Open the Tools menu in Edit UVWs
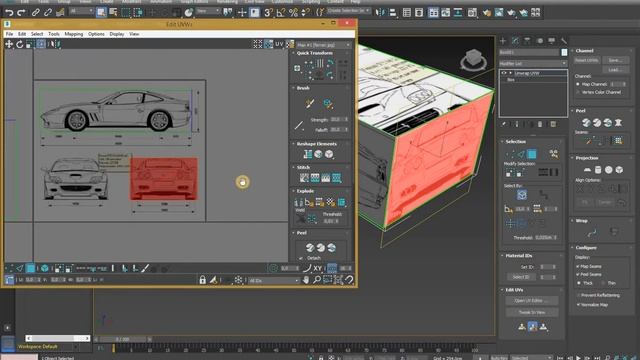The image size is (640, 360). (x=54, y=34)
